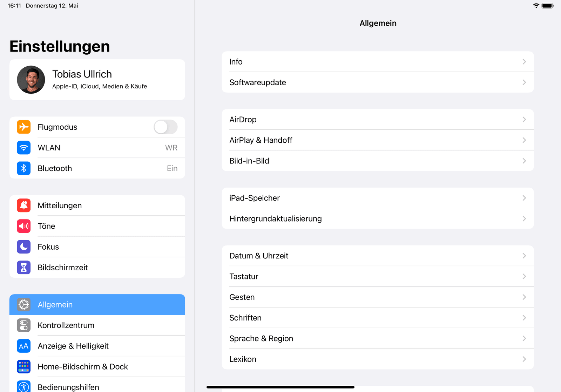Select Home-Bildschirm & Dock in sidebar
Screen dimensions: 561x392
[97, 367]
